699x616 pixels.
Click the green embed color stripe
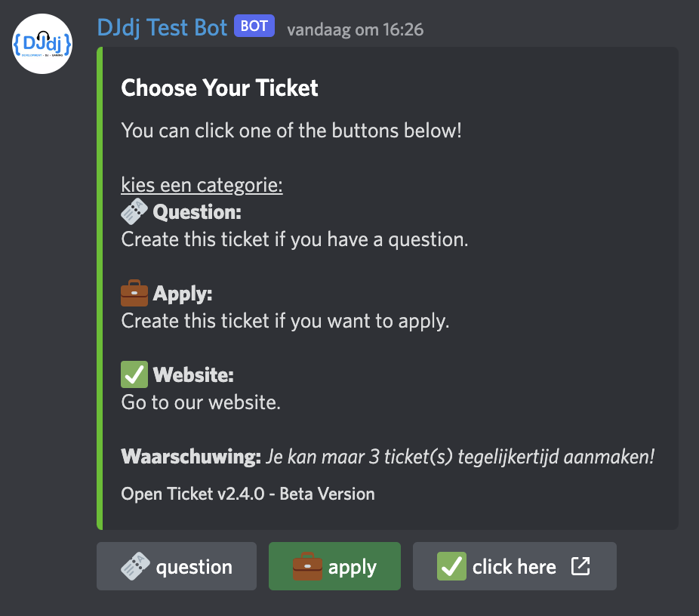[x=100, y=288]
